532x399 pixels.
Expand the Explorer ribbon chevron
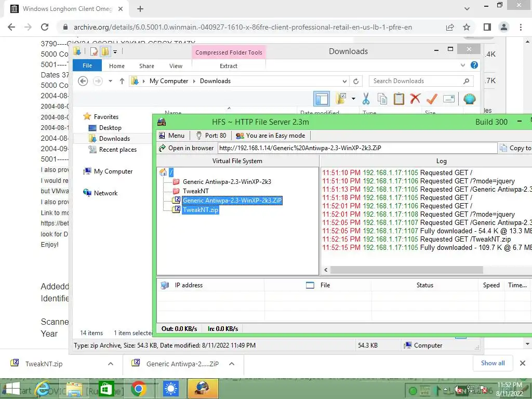coord(463,65)
